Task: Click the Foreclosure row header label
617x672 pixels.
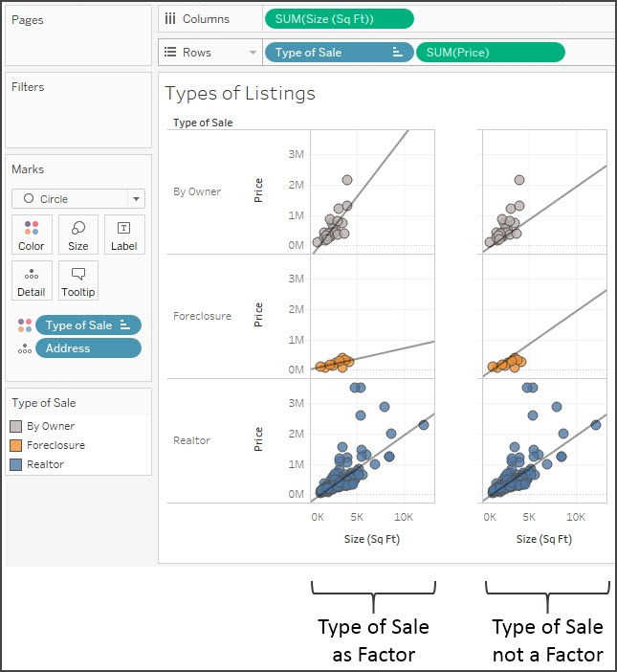Action: (x=202, y=316)
